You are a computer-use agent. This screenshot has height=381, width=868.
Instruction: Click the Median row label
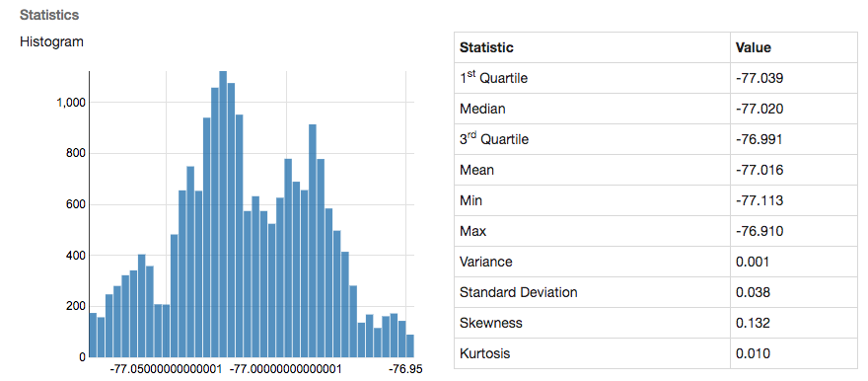(x=482, y=110)
